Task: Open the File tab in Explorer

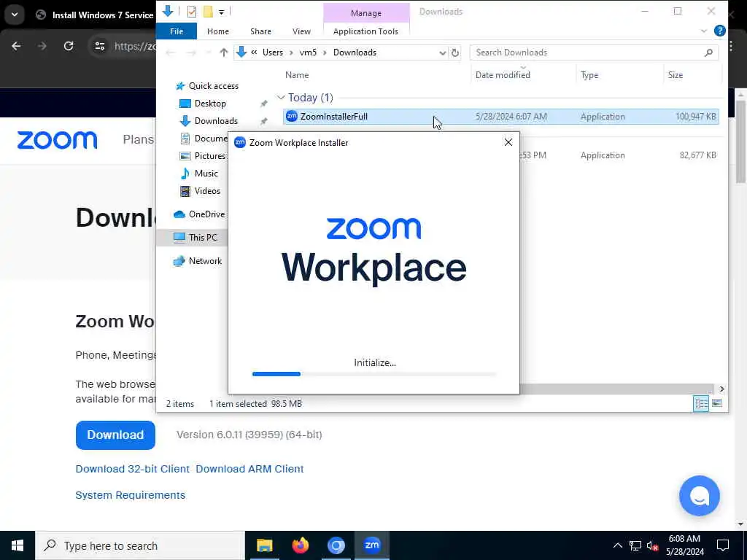Action: tap(177, 31)
